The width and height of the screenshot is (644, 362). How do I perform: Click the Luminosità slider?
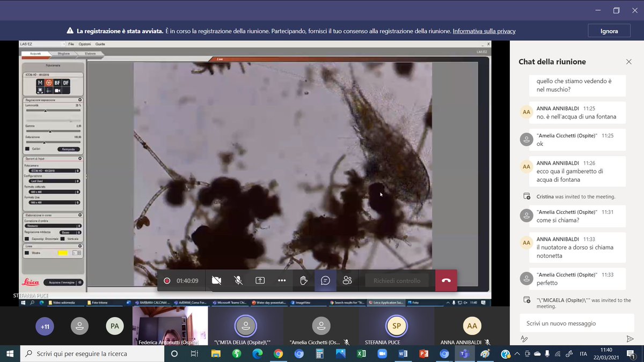click(53, 111)
